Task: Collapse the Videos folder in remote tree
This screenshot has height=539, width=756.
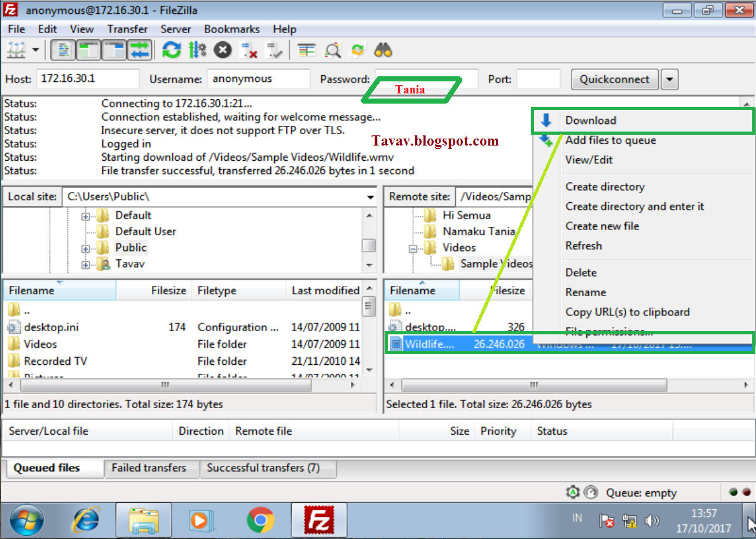Action: (413, 249)
